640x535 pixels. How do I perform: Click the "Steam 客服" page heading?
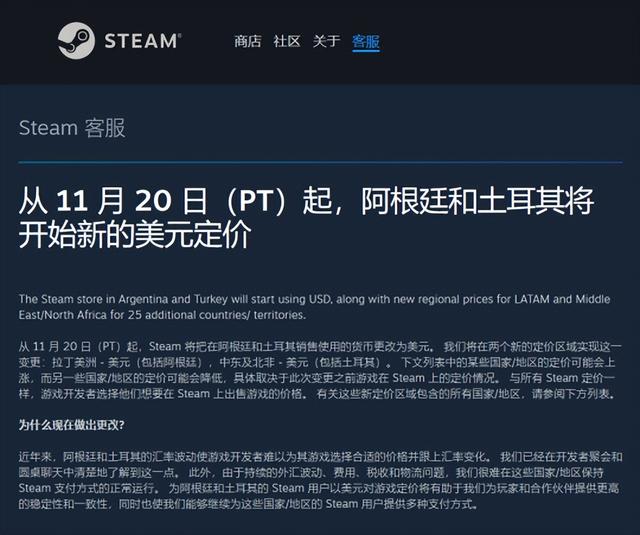[x=72, y=128]
